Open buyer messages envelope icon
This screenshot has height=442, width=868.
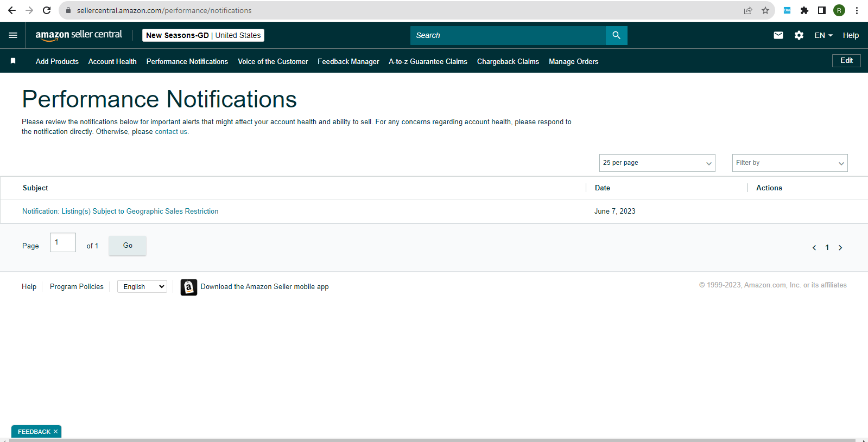tap(778, 35)
